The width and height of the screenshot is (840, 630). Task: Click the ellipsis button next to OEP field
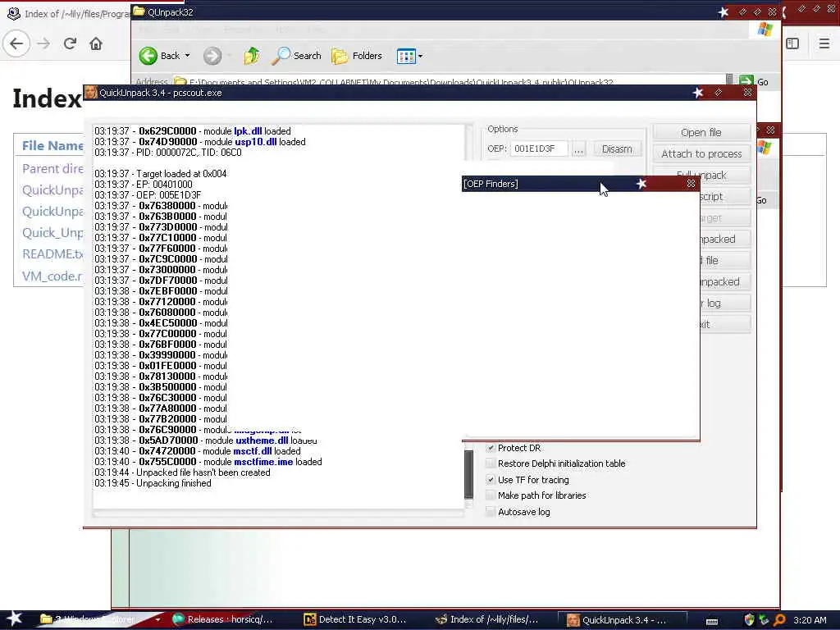click(578, 149)
